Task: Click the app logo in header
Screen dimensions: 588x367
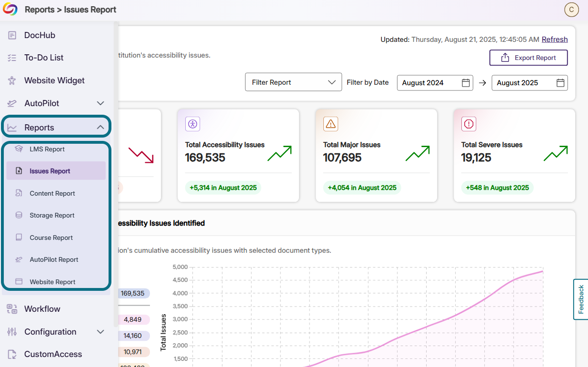Action: (x=10, y=10)
